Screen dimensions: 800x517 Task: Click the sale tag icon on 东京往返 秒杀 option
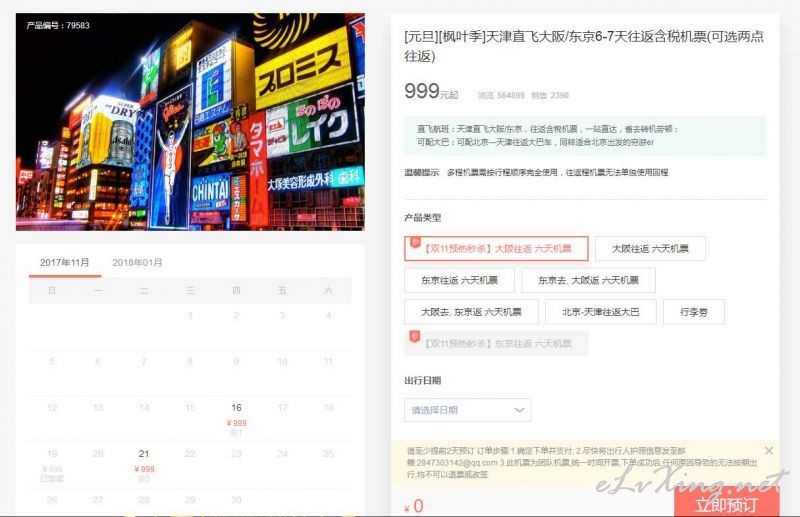[415, 337]
